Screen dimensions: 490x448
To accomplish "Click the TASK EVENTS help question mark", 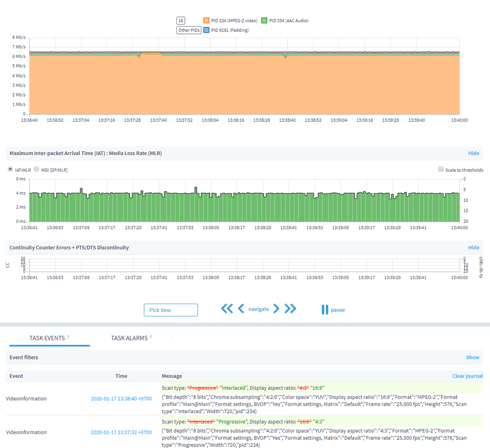I will tap(68, 337).
